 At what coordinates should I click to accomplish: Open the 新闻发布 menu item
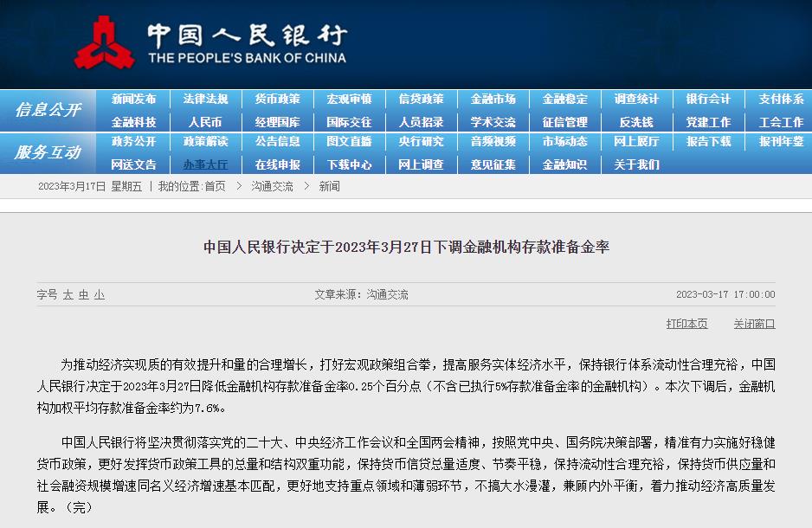pos(133,100)
